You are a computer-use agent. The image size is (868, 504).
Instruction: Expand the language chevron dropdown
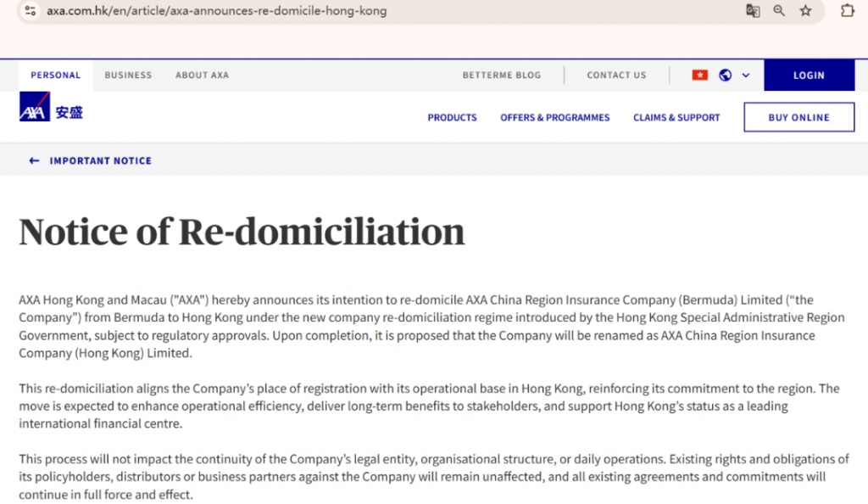(746, 76)
